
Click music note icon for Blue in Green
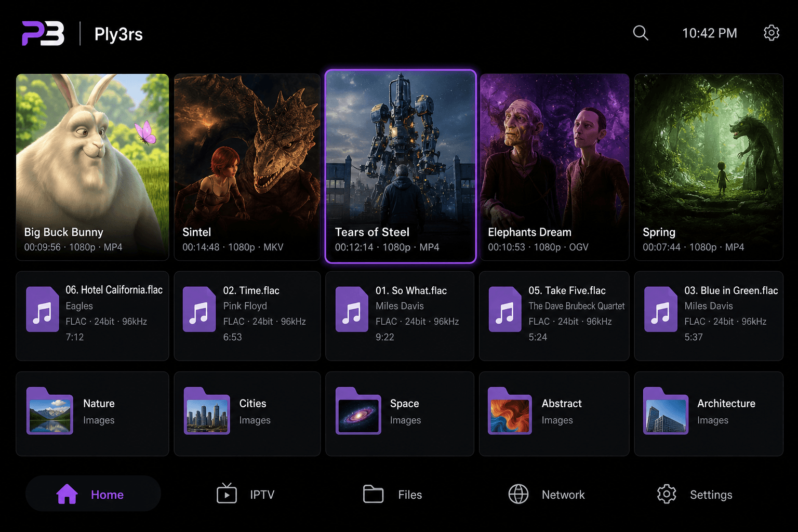660,309
